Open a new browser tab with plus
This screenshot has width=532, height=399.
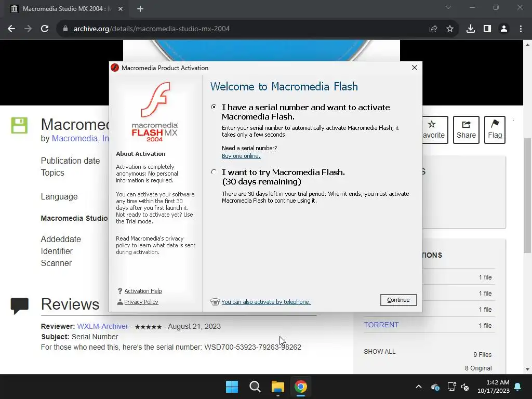pos(140,9)
